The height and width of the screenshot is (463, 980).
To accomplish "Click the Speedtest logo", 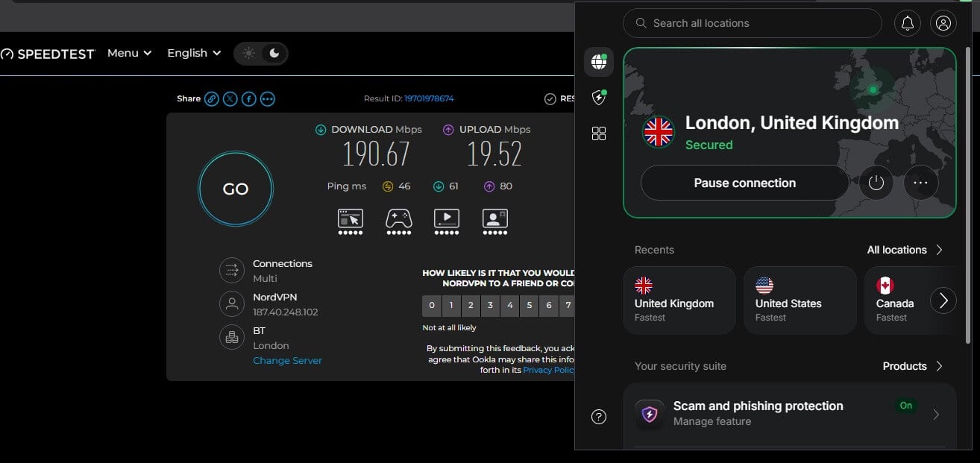I will (x=48, y=54).
